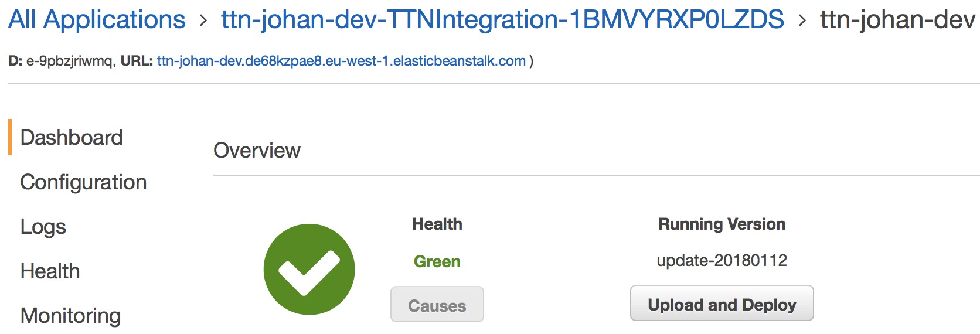Click the first breadcrumb chevron separator
The width and height of the screenshot is (980, 334).
tap(203, 21)
